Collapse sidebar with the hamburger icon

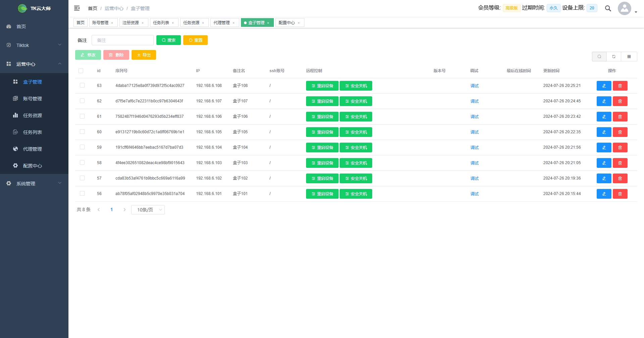[x=77, y=8]
